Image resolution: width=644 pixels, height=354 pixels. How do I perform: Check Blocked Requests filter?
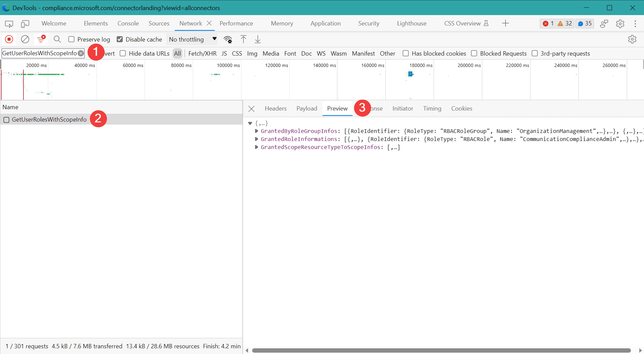[x=474, y=54]
